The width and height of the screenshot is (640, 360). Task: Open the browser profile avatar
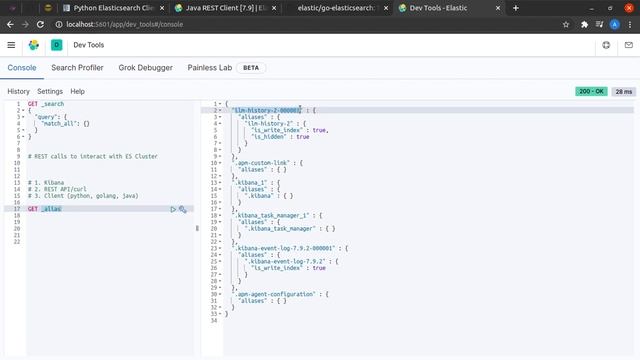click(x=615, y=24)
